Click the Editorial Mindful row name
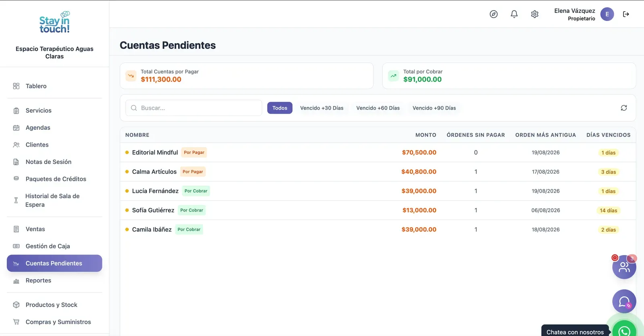This screenshot has width=644, height=336. coord(155,152)
